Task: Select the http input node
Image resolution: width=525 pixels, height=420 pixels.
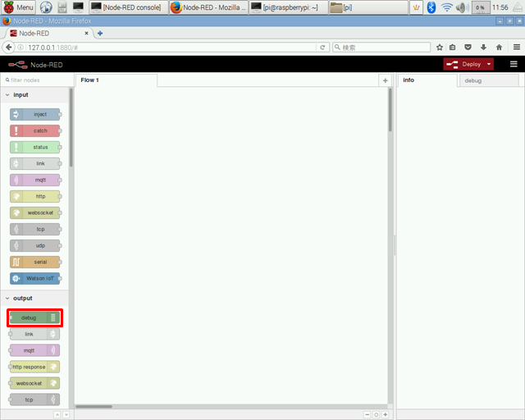Action: 34,197
